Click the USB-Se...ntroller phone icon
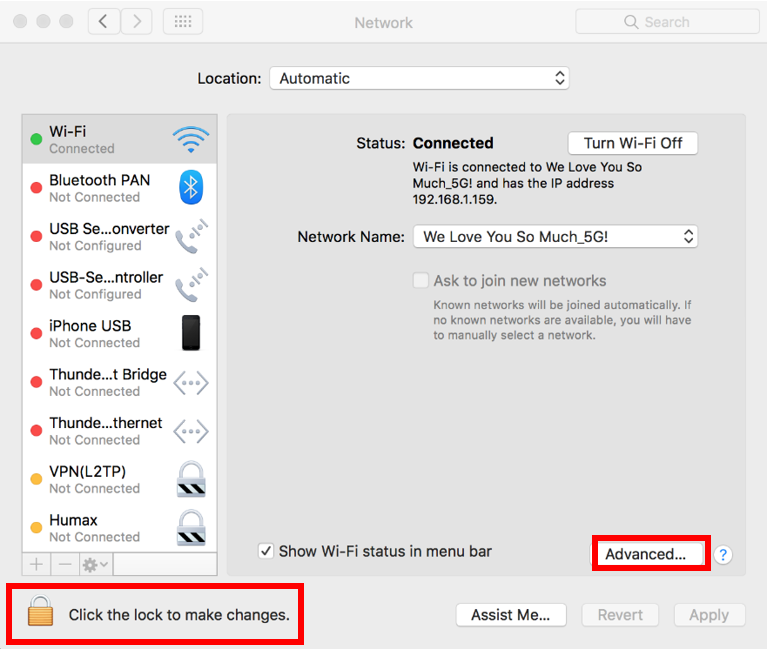 [x=192, y=285]
